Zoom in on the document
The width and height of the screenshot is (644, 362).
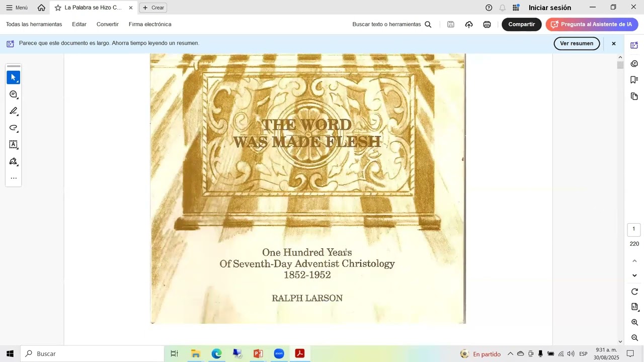click(x=634, y=322)
